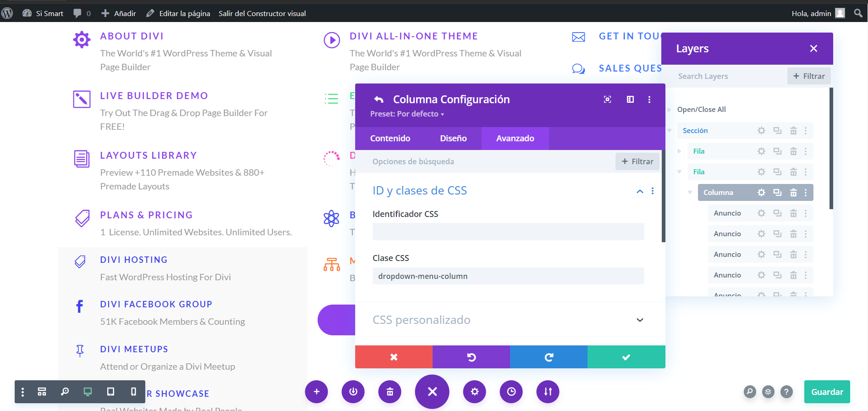The image size is (868, 411).
Task: Switch to phone view
Action: pyautogui.click(x=133, y=392)
